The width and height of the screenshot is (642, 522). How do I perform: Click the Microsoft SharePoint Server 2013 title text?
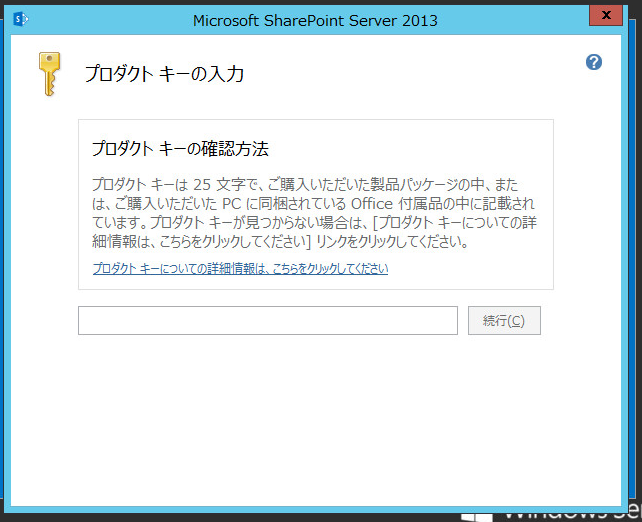click(315, 20)
